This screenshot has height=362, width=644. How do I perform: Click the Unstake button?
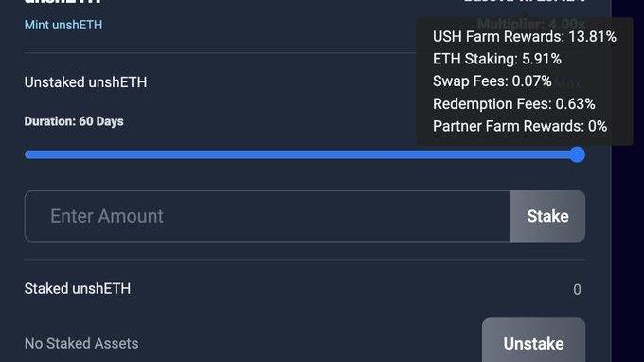pyautogui.click(x=533, y=340)
